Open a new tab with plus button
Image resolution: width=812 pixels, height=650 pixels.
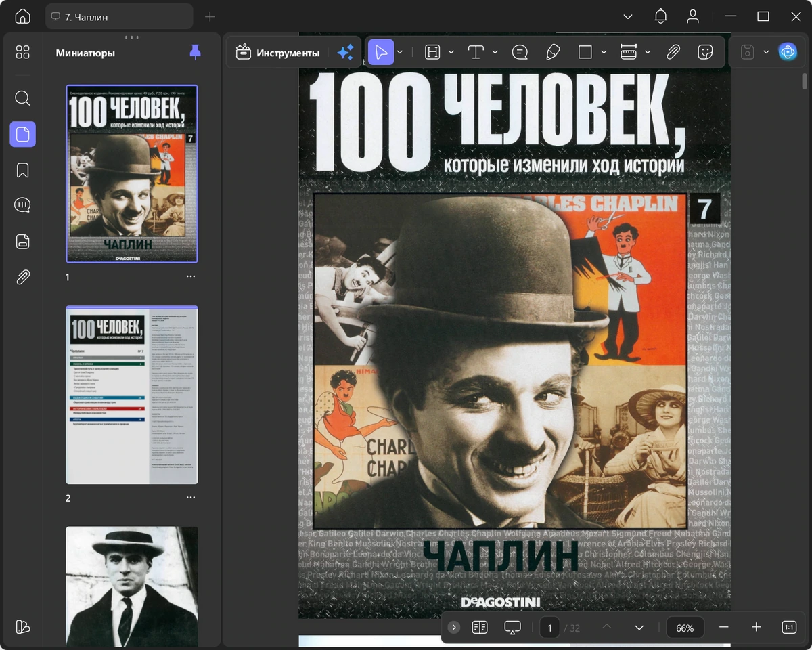click(x=210, y=16)
